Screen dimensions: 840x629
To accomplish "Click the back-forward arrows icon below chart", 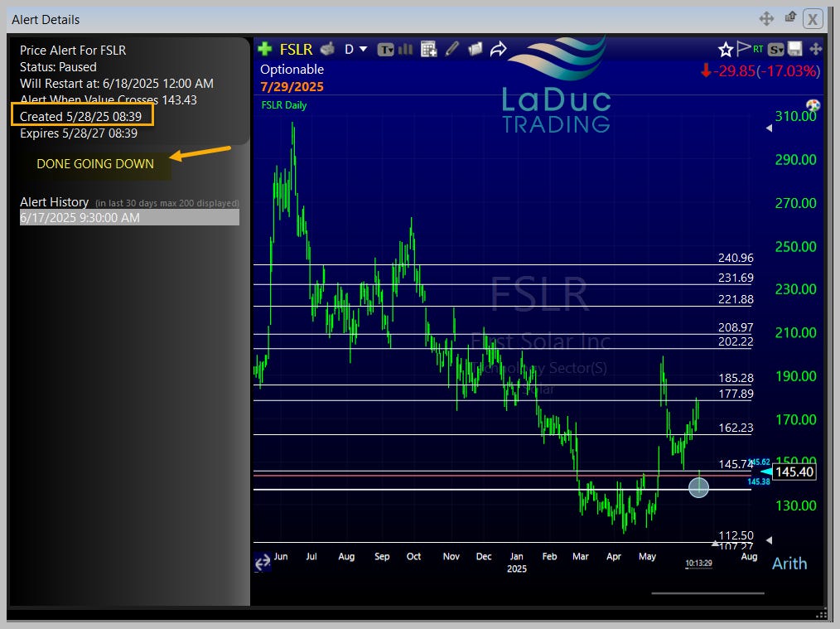I will pyautogui.click(x=263, y=563).
